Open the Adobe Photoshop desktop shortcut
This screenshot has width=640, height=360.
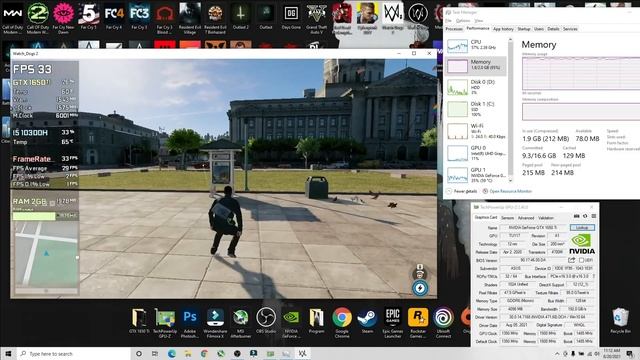(190, 322)
